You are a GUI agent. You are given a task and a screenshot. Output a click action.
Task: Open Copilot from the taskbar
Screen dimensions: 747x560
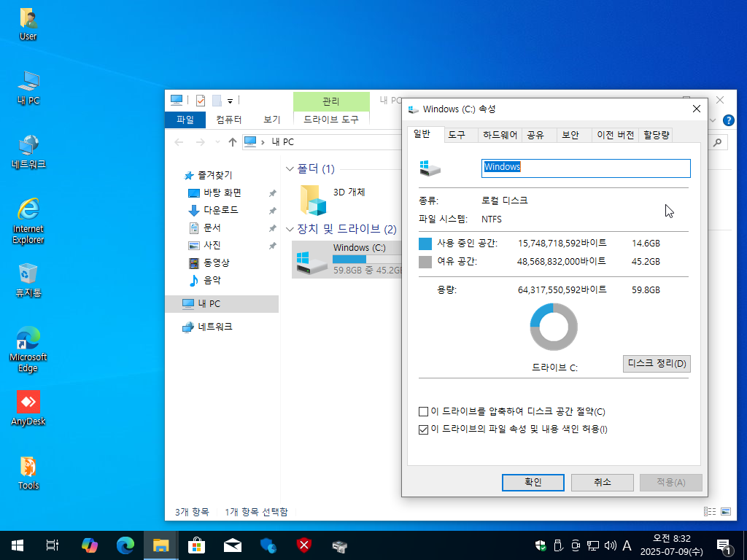tap(89, 545)
